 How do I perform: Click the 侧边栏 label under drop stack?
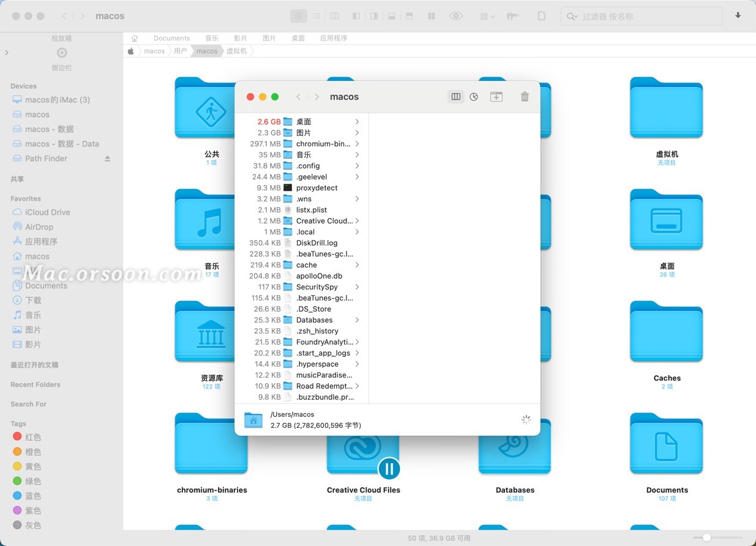pos(62,68)
